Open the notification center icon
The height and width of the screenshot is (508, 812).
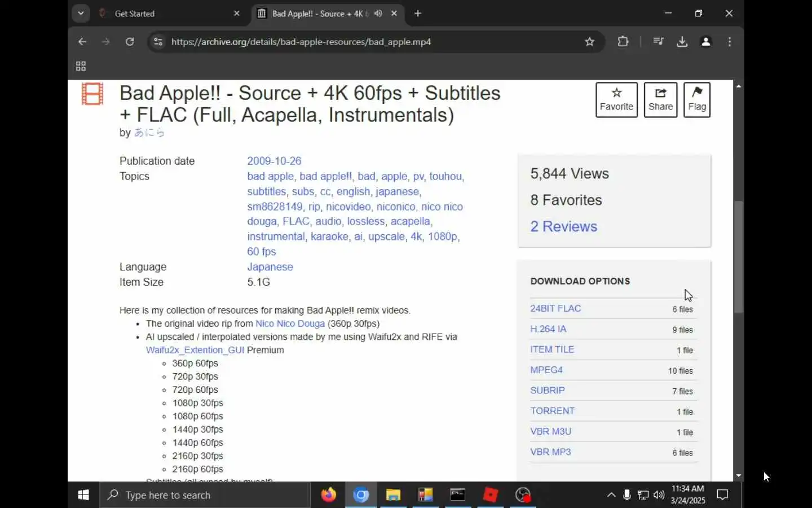click(x=722, y=495)
